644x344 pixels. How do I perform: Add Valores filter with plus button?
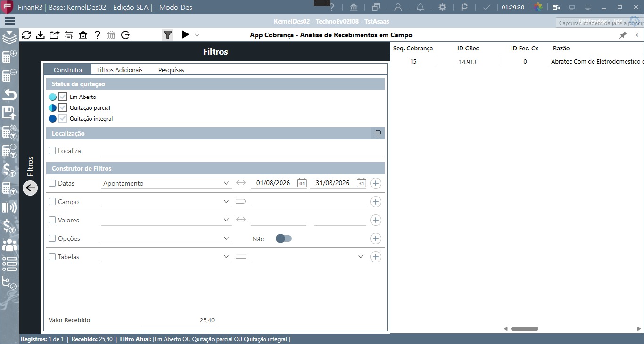(376, 220)
